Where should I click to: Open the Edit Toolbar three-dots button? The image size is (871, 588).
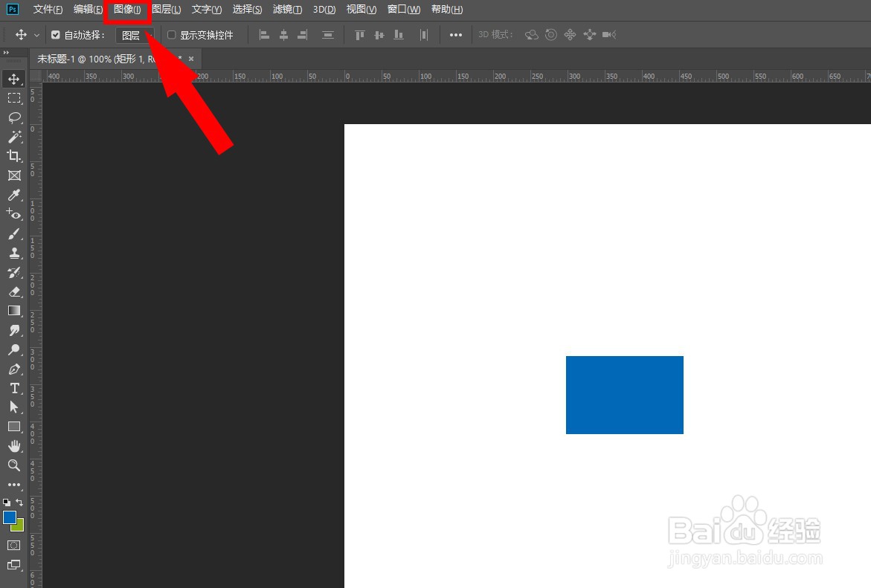(14, 485)
